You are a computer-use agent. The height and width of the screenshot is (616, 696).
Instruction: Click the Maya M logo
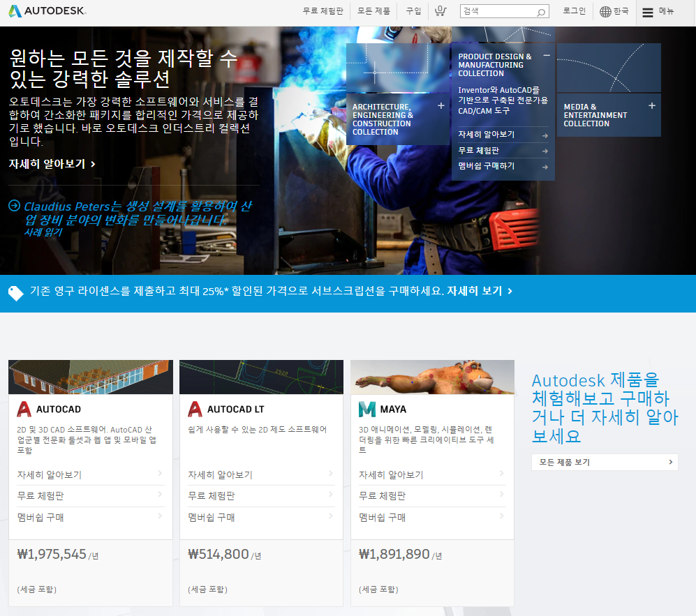(366, 409)
